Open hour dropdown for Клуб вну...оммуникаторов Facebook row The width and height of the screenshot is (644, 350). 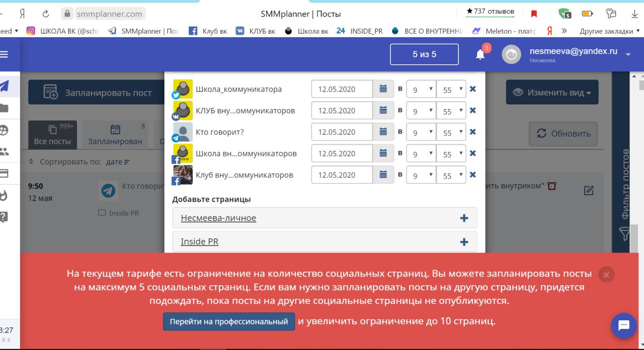(x=421, y=175)
